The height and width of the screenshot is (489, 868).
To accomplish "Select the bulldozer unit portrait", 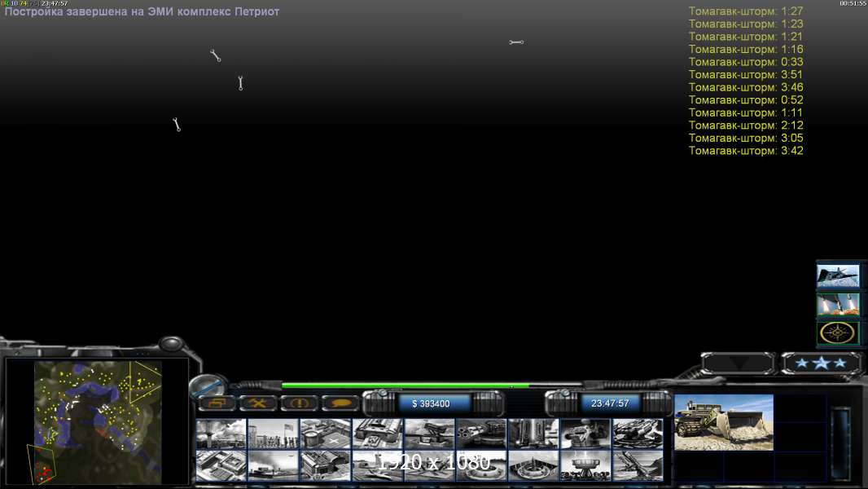I will click(724, 422).
